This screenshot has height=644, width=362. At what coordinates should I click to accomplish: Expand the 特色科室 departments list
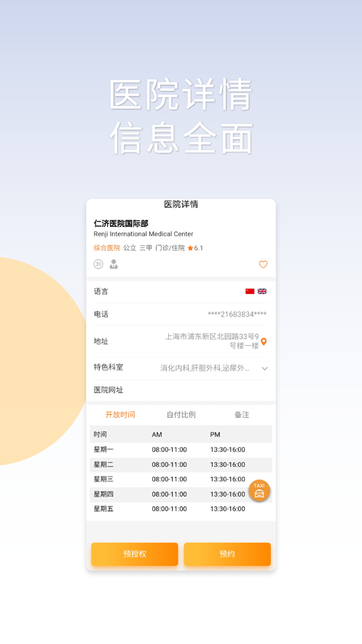(265, 368)
